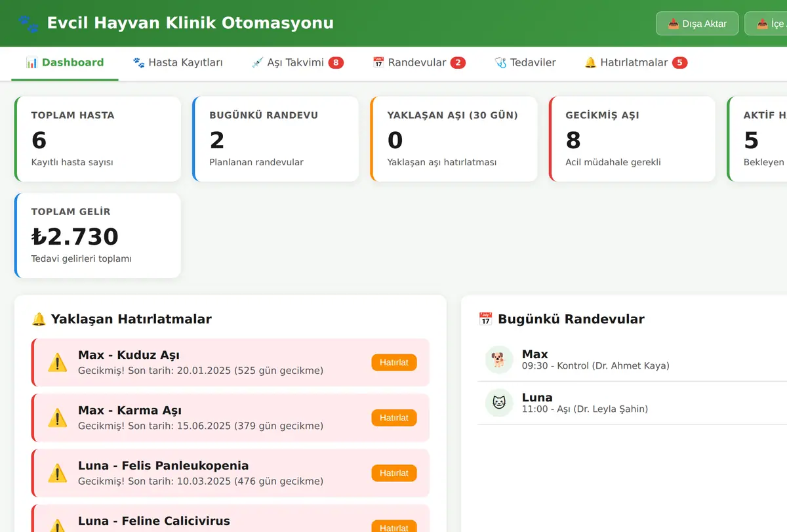The height and width of the screenshot is (532, 787).
Task: Click "Son tarih: 15.06.2025 (379 gün gecikme)" text
Action: 226,426
